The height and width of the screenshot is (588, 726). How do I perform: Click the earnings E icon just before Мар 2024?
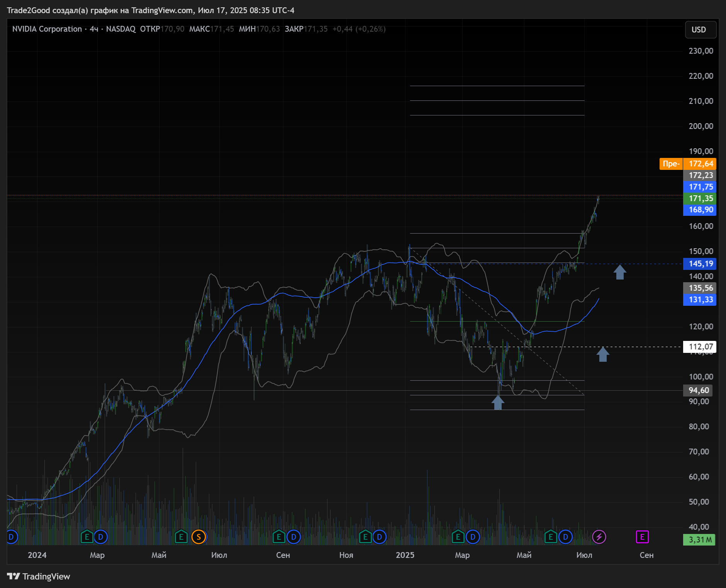(x=87, y=537)
